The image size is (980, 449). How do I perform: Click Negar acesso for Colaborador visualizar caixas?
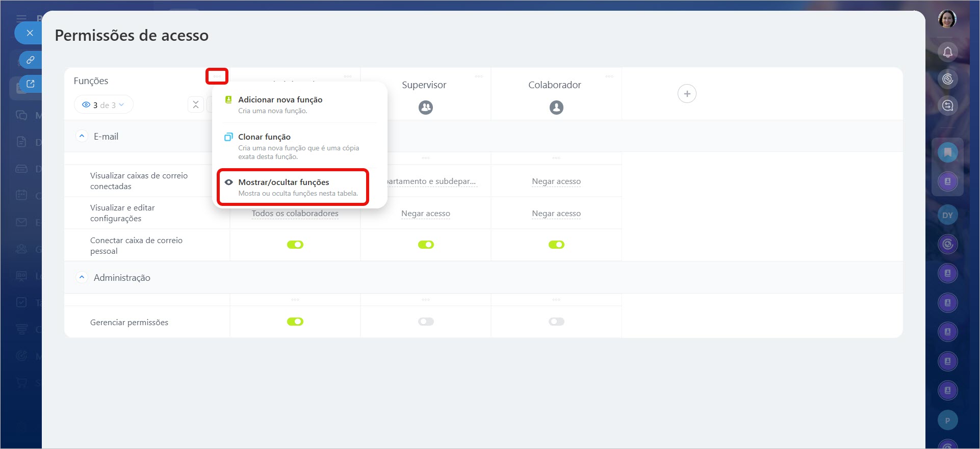click(556, 181)
